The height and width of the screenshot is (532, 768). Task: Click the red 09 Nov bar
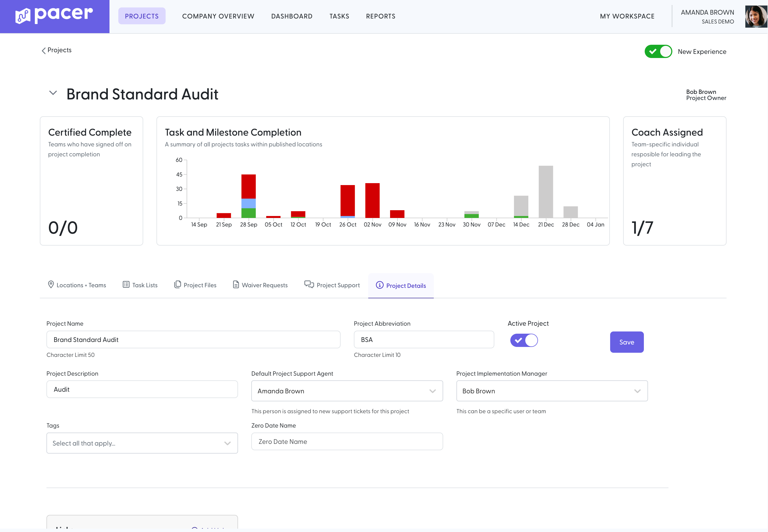tap(397, 214)
